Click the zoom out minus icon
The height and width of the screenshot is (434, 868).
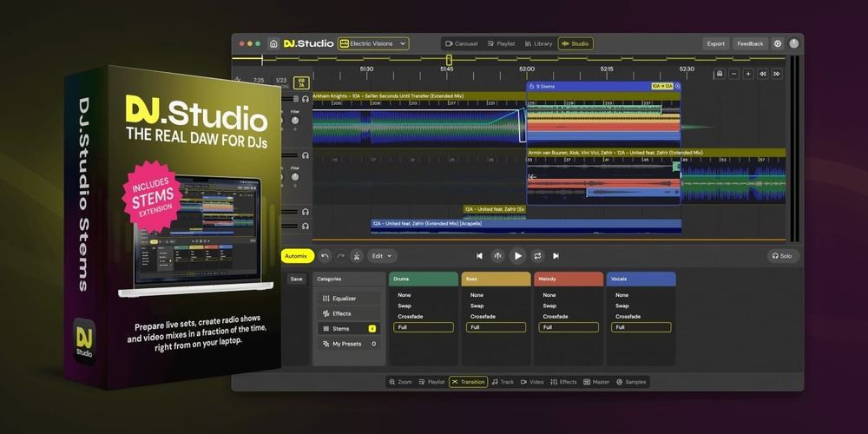click(734, 74)
